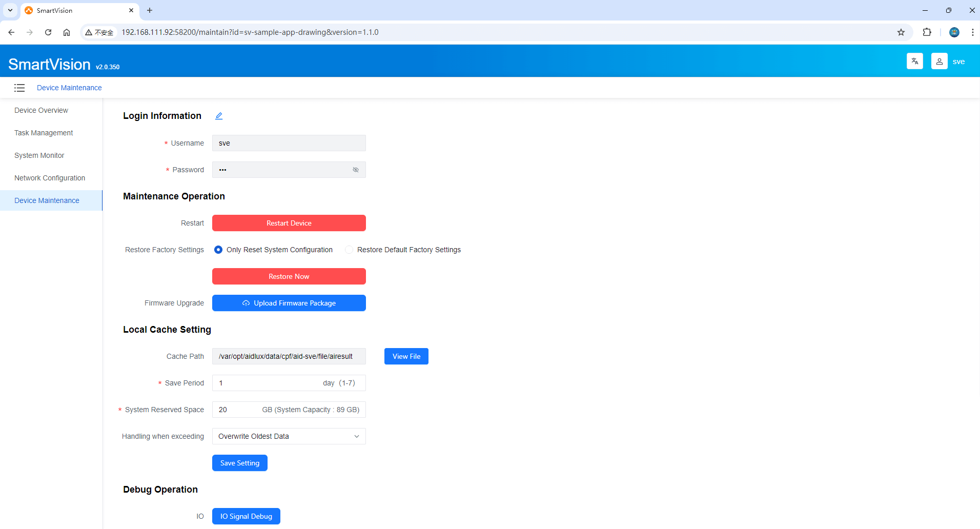Click the Save Period input field
980x529 pixels.
(x=289, y=383)
